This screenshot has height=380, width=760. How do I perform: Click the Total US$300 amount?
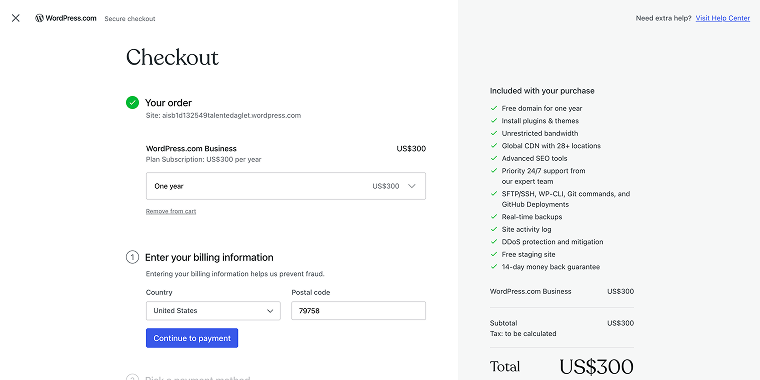[596, 367]
